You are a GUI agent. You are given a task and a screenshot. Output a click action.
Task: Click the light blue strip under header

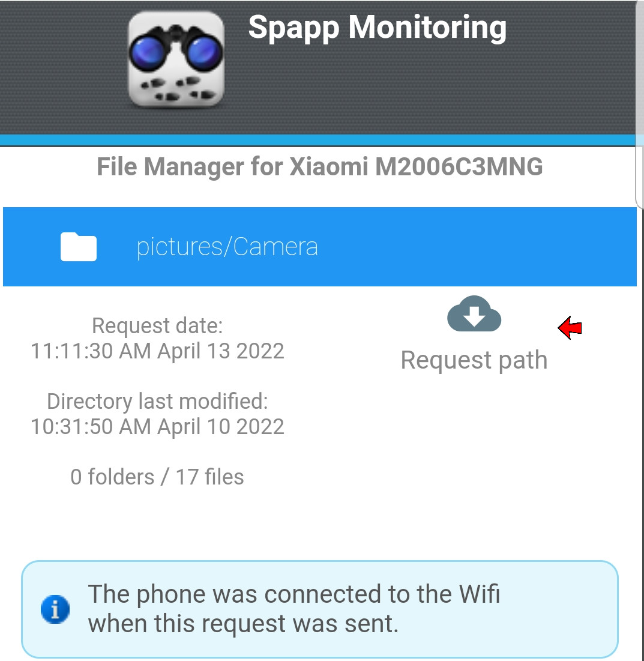(x=317, y=140)
